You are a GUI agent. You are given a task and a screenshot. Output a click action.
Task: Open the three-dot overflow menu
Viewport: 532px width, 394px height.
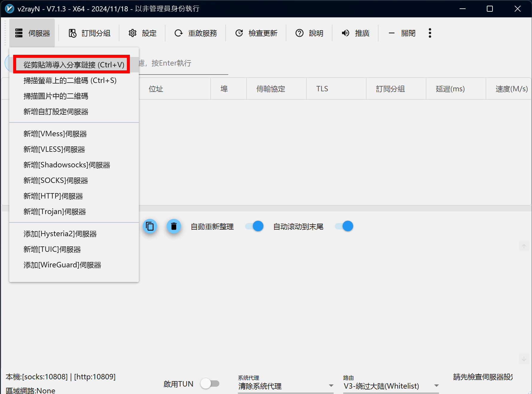(x=430, y=33)
